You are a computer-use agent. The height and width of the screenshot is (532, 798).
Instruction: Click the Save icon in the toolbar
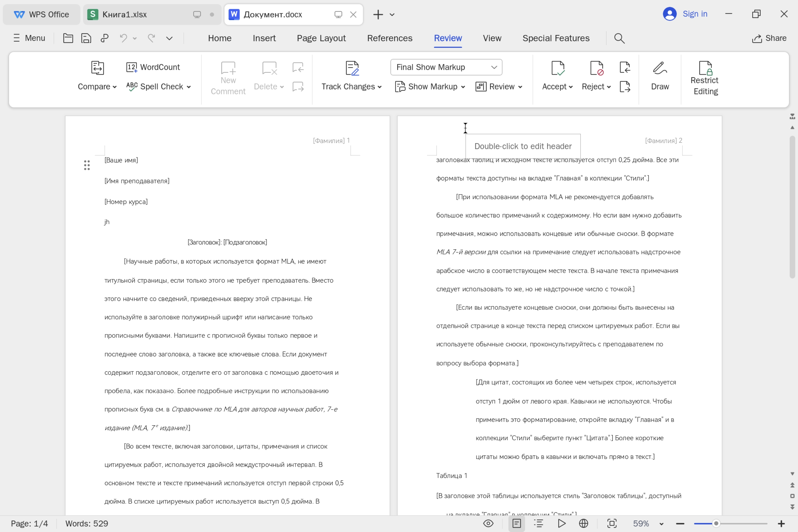86,38
